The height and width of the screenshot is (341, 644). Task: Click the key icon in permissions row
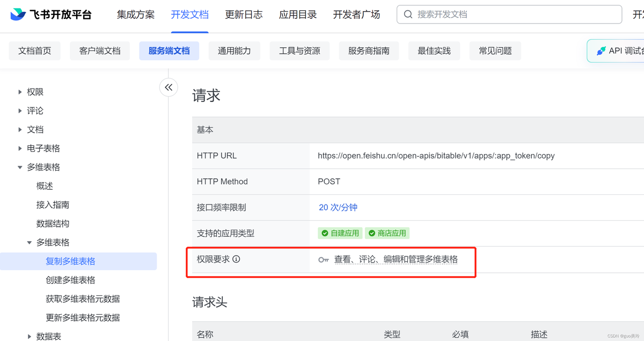(323, 259)
